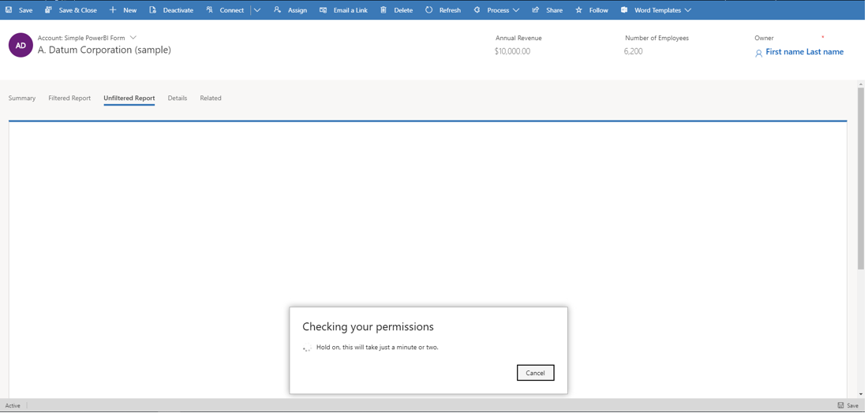Click the Assign person icon
The width and height of the screenshot is (868, 413).
pyautogui.click(x=278, y=10)
